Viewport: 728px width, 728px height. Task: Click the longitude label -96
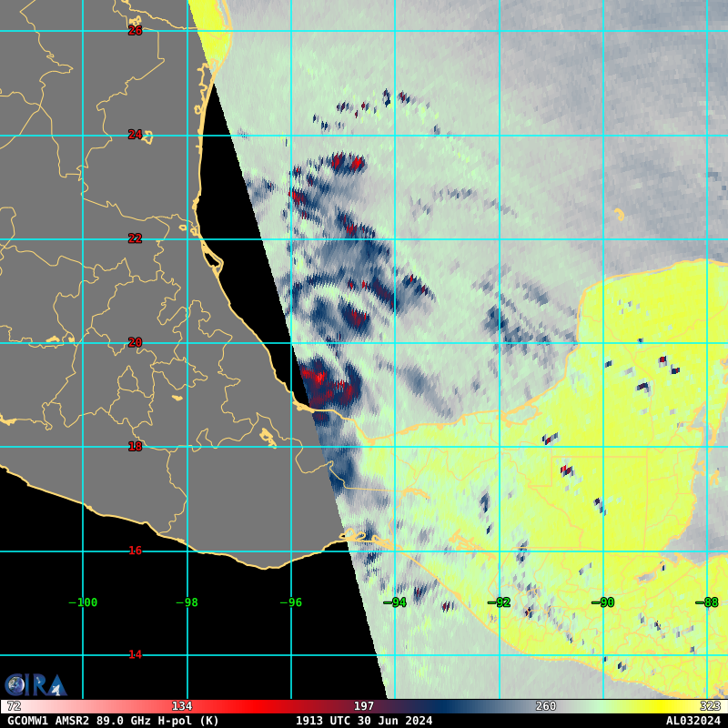291,602
